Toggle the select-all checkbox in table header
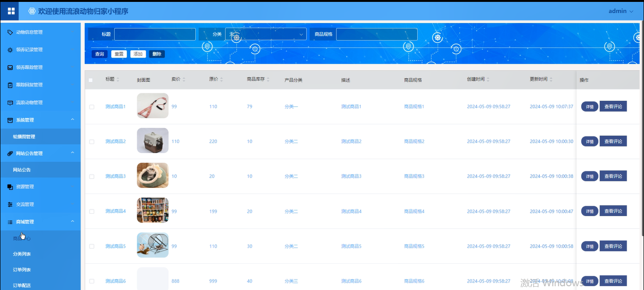This screenshot has width=644, height=290. 91,80
